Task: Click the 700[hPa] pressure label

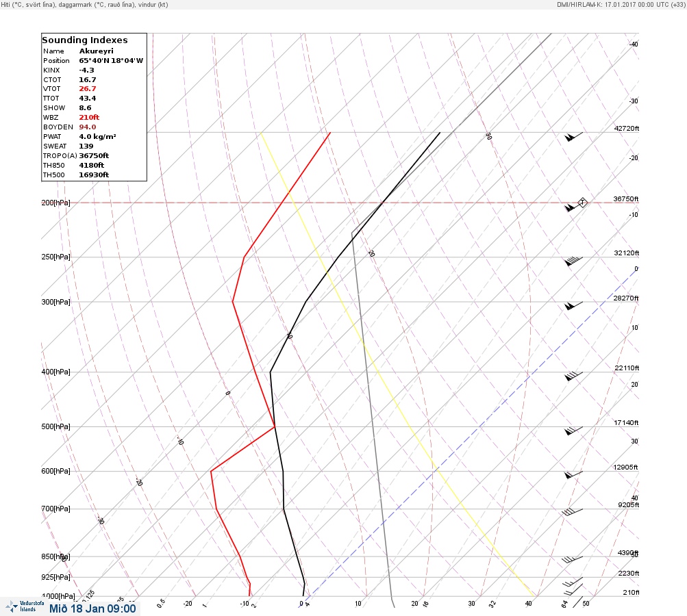Action: [55, 509]
